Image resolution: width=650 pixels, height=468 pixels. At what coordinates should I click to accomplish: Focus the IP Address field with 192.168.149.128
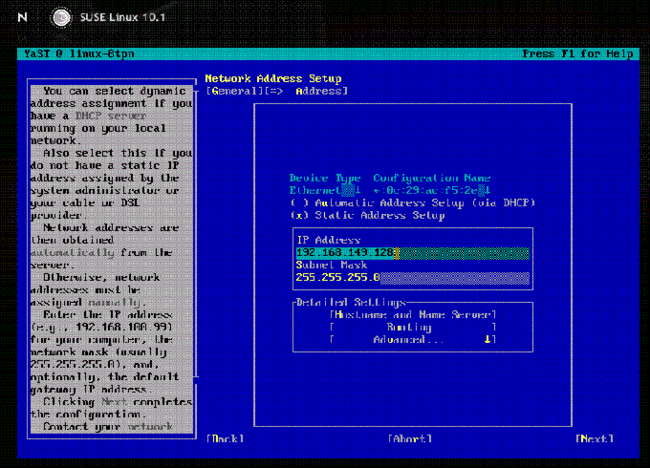tap(413, 253)
